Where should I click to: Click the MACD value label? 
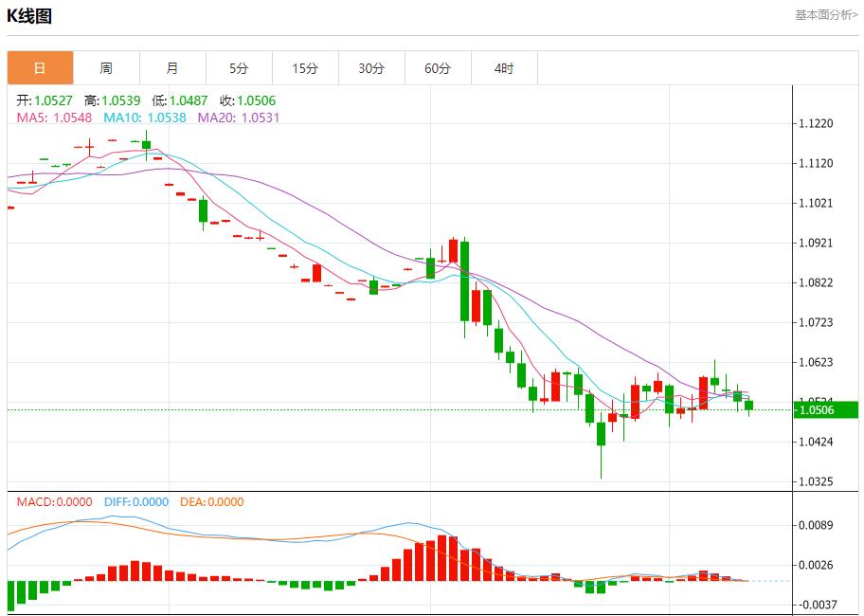pyautogui.click(x=54, y=502)
